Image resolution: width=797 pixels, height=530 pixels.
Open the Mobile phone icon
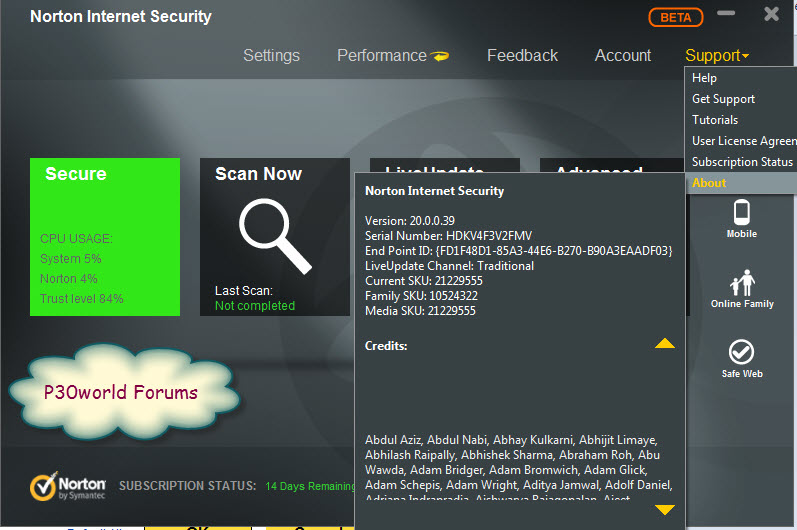741,213
